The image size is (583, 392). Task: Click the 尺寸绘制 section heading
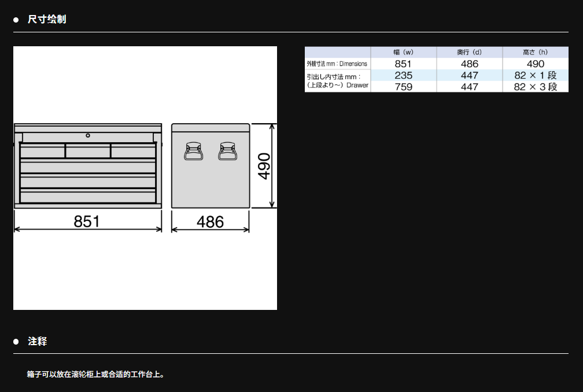point(47,19)
